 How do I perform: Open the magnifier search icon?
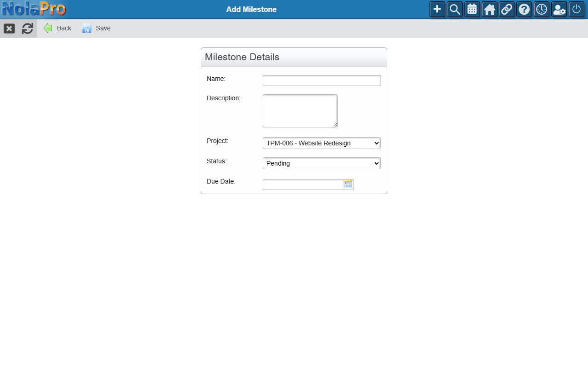455,9
